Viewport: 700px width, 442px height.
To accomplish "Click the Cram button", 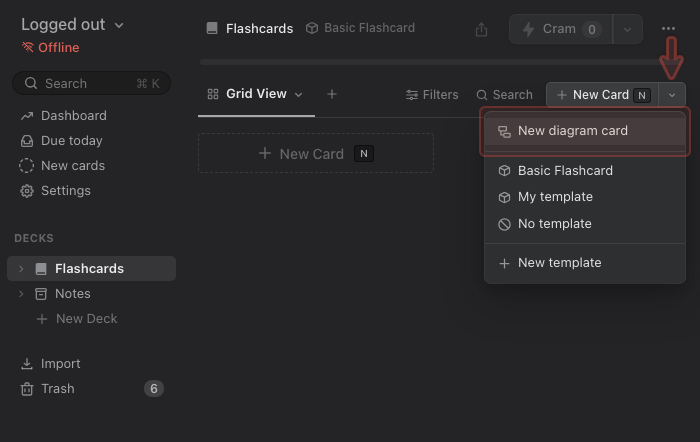I will tap(560, 29).
